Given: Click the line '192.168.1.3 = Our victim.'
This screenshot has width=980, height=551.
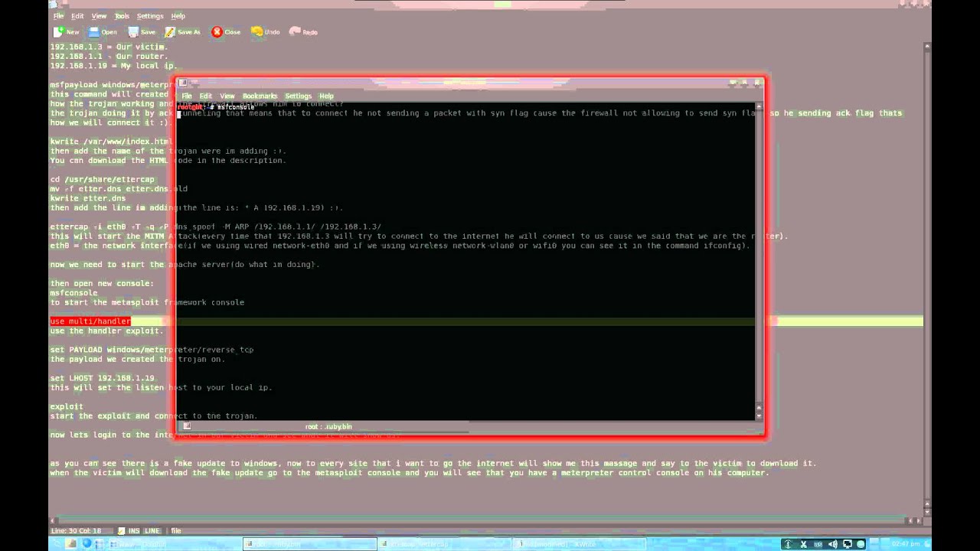Looking at the screenshot, I should 109,47.
